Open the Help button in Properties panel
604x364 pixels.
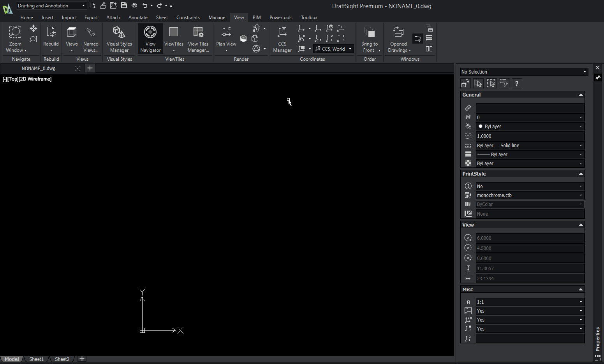[516, 83]
